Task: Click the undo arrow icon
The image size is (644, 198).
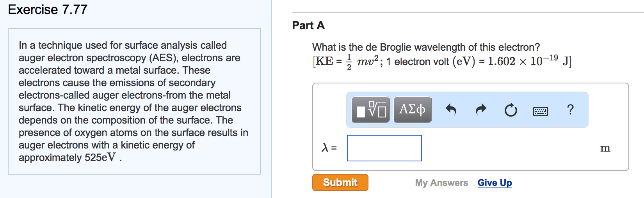Action: [451, 110]
